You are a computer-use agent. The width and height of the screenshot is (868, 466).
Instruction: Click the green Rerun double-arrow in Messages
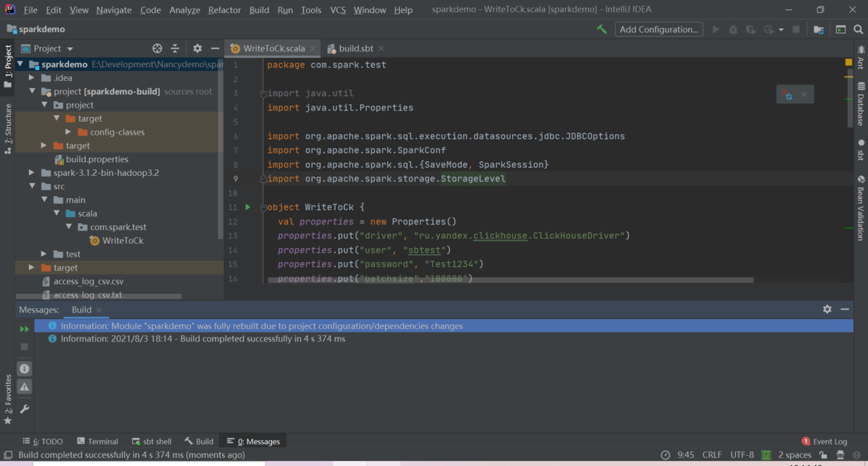point(25,329)
